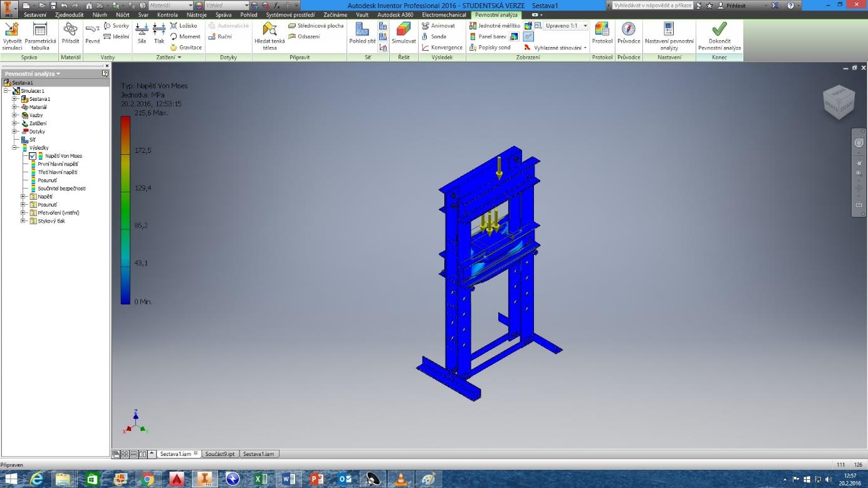Switch to the Kontrola ribbon tab
868x488 pixels.
[167, 14]
